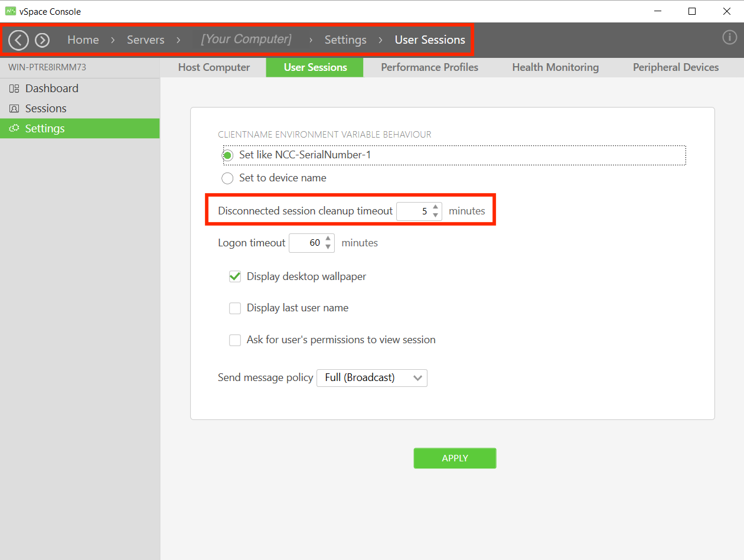Open Performance Profiles tab

tap(430, 67)
